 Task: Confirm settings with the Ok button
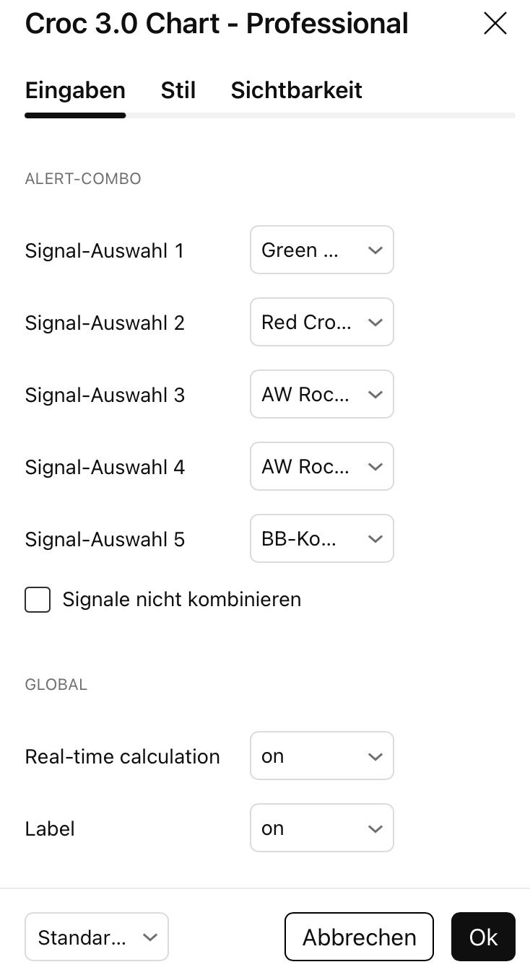tap(483, 937)
